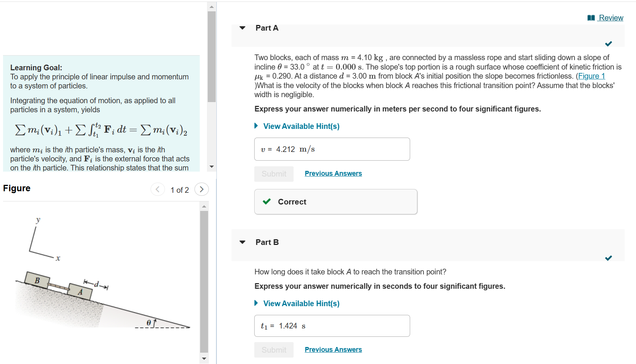Click the checkmark inside the Correct box
The image size is (636, 364).
click(x=267, y=201)
